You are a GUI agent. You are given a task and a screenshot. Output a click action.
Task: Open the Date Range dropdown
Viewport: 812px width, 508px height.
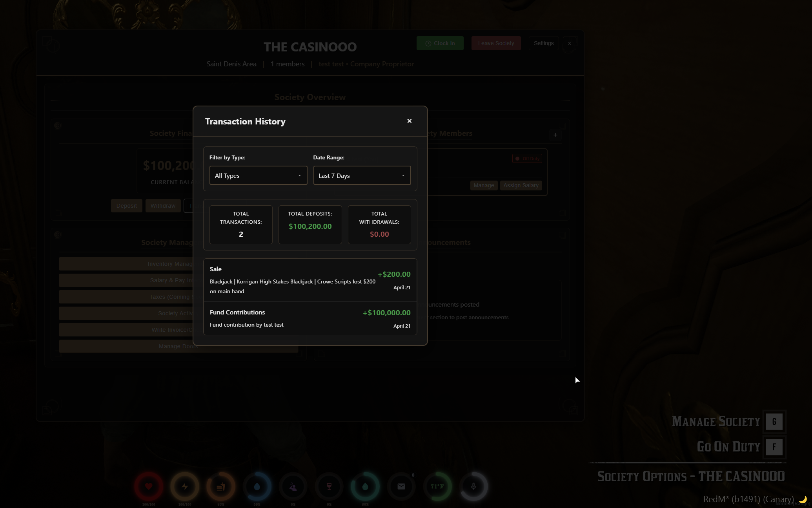(362, 175)
